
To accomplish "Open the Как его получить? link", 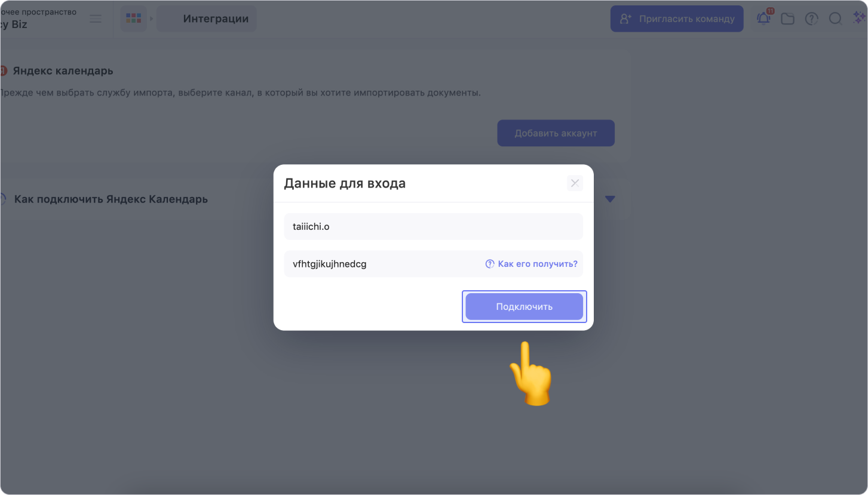I will 532,263.
